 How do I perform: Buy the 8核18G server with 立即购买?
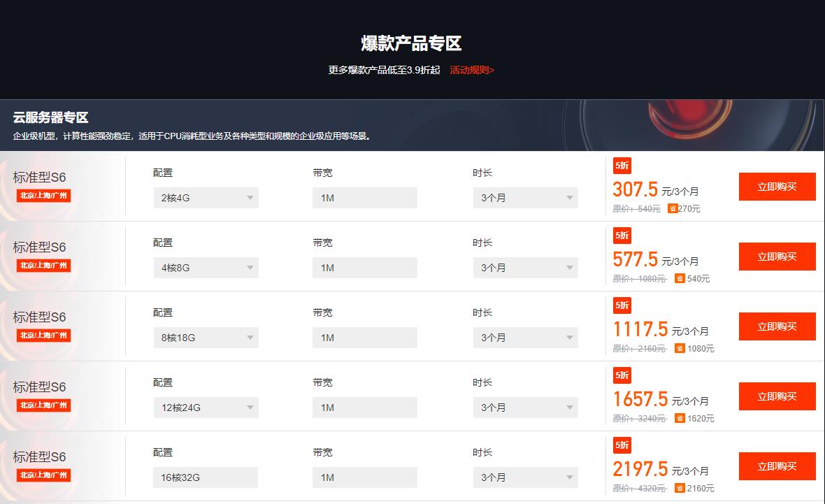(777, 326)
